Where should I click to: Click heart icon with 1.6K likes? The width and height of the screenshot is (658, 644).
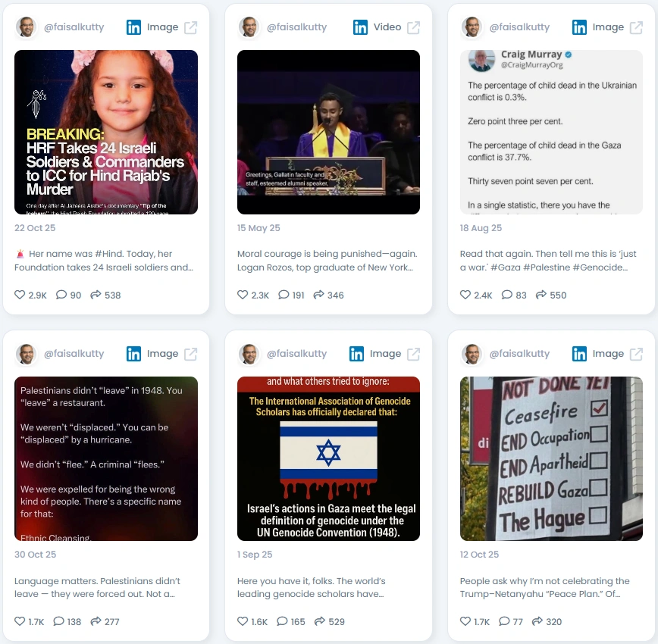243,621
